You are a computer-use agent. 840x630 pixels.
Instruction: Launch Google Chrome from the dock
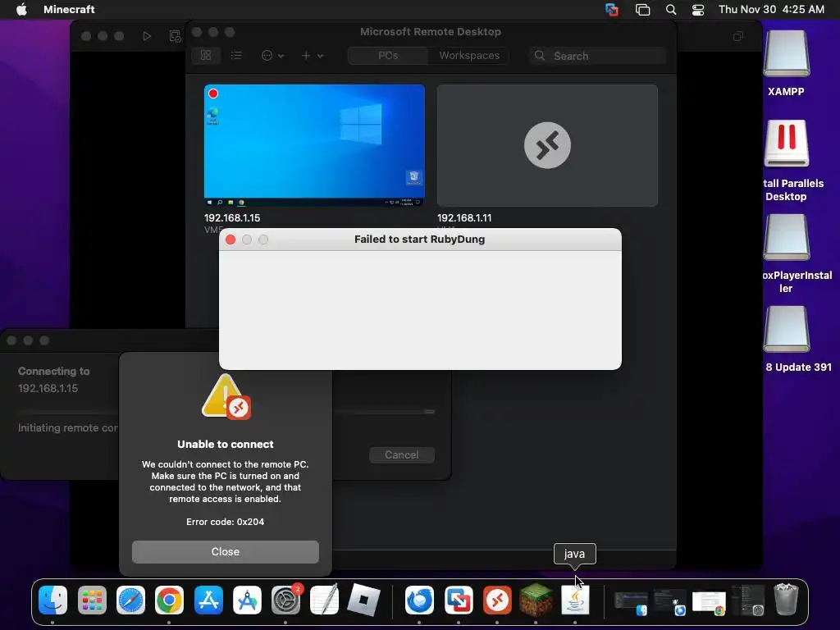[x=169, y=600]
